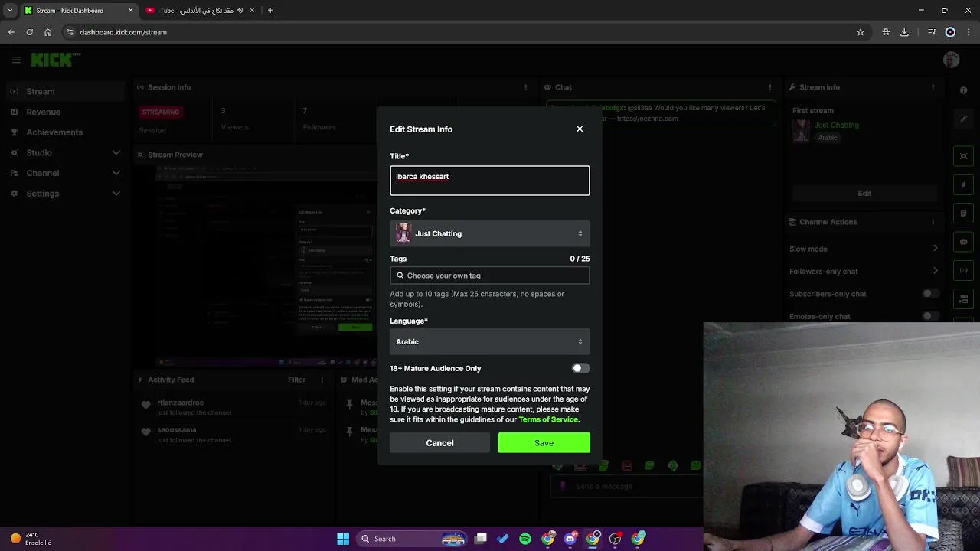Expand Followers-only chat options arrow
The width and height of the screenshot is (980, 551).
point(935,271)
